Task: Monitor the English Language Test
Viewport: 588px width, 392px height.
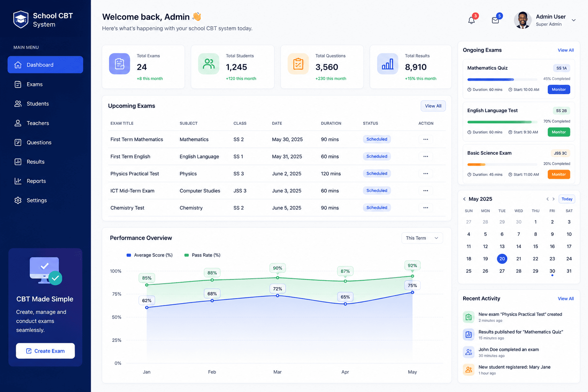Action: pos(559,132)
